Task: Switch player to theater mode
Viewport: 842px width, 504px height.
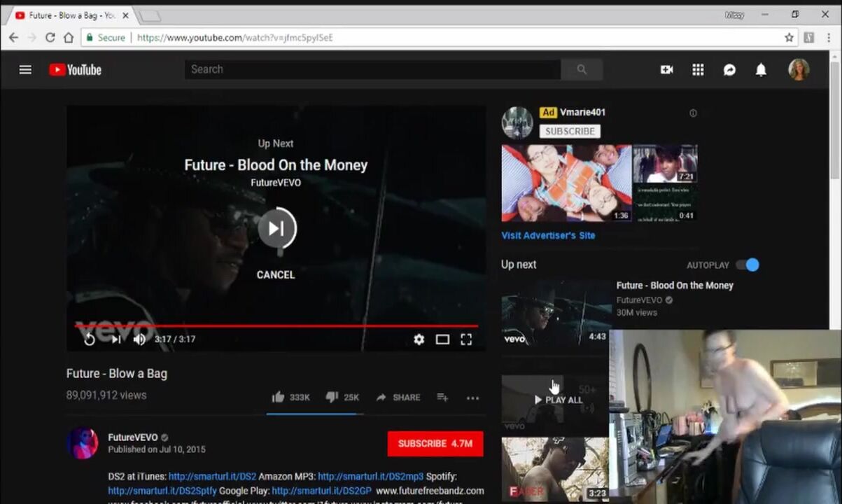Action: [x=442, y=339]
